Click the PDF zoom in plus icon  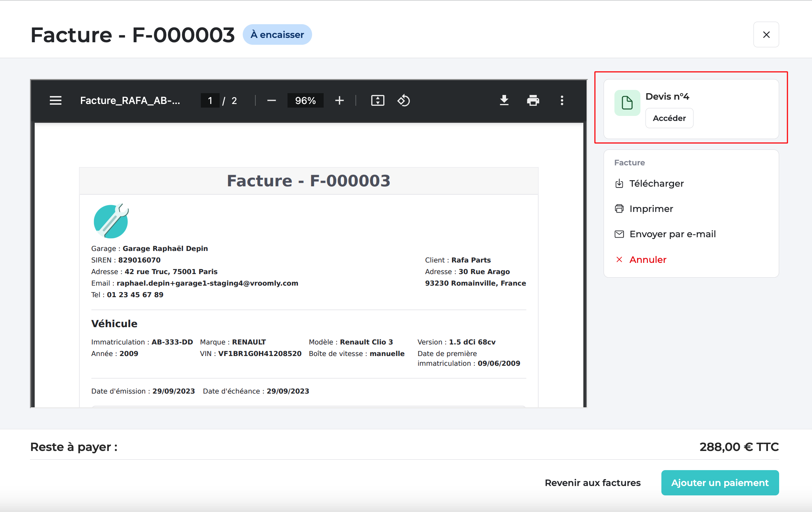tap(340, 100)
